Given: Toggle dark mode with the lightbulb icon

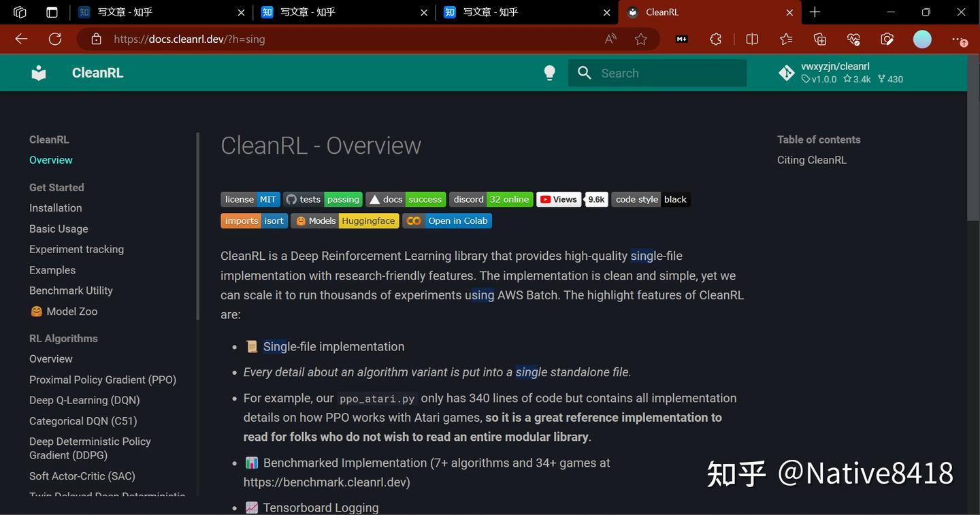Looking at the screenshot, I should [x=549, y=73].
